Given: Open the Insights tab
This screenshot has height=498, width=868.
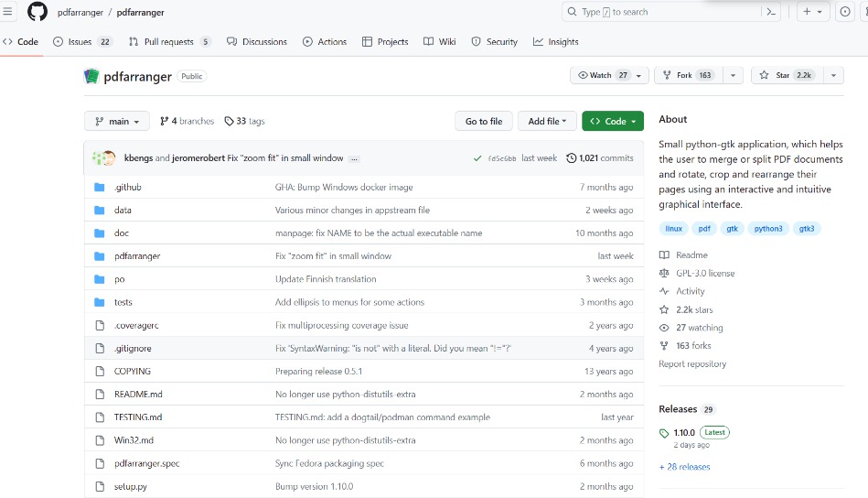Looking at the screenshot, I should point(556,42).
